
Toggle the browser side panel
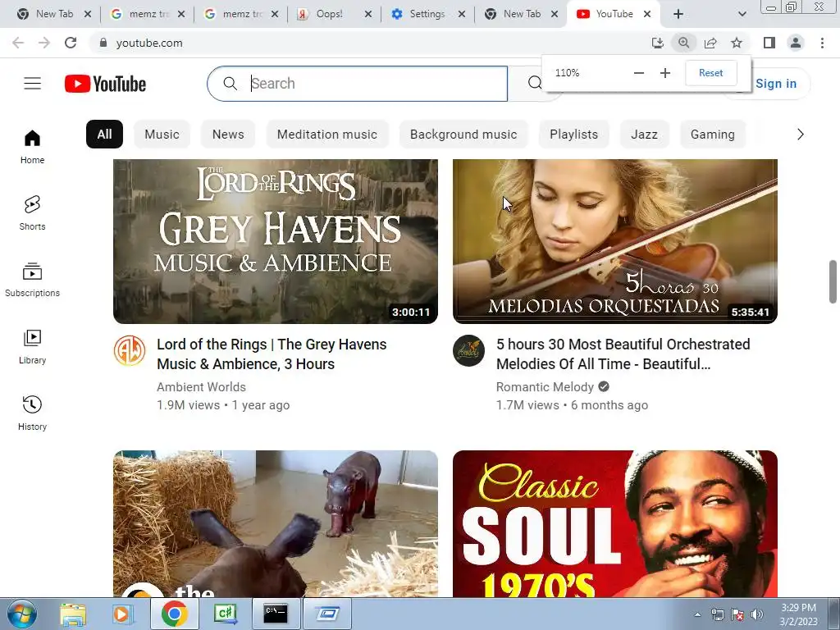pos(769,43)
